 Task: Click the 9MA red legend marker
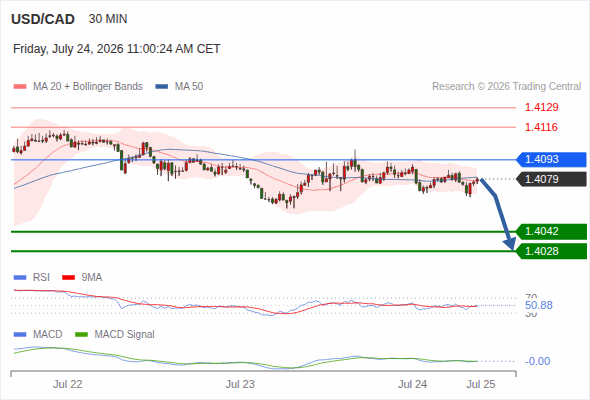pos(68,278)
